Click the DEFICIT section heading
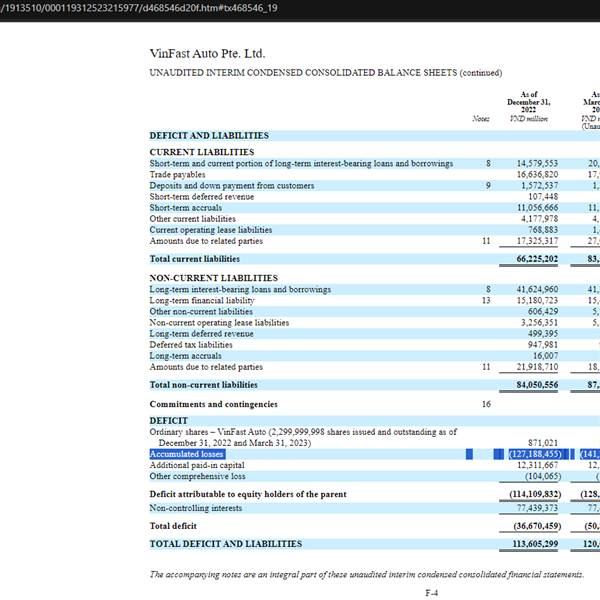Screen dimensions: 600x600 [169, 421]
